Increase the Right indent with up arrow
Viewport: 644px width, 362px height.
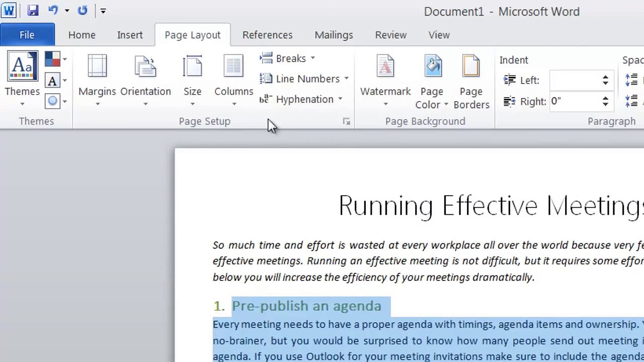tap(605, 99)
